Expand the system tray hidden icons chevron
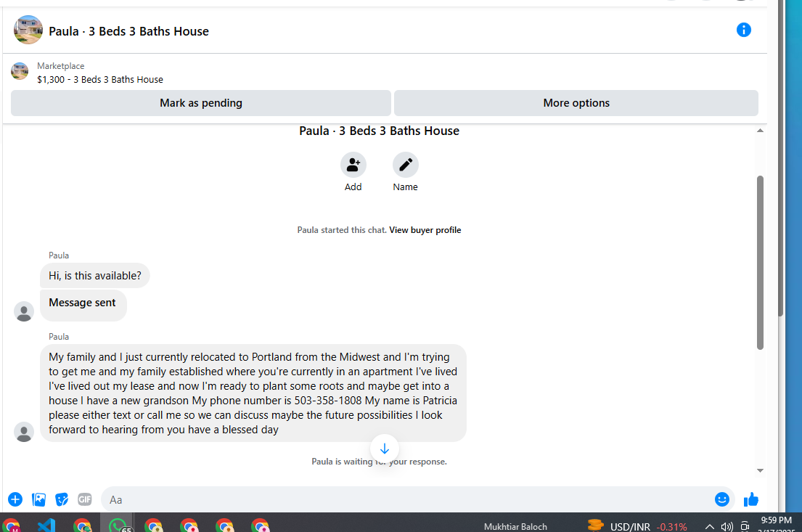 pos(709,526)
